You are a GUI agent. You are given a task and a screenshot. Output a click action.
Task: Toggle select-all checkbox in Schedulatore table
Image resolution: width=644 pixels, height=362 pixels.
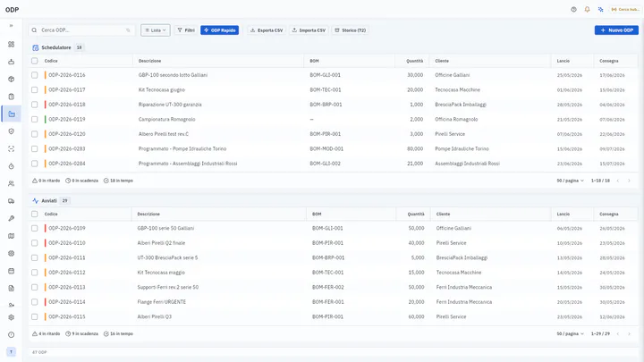click(x=35, y=61)
